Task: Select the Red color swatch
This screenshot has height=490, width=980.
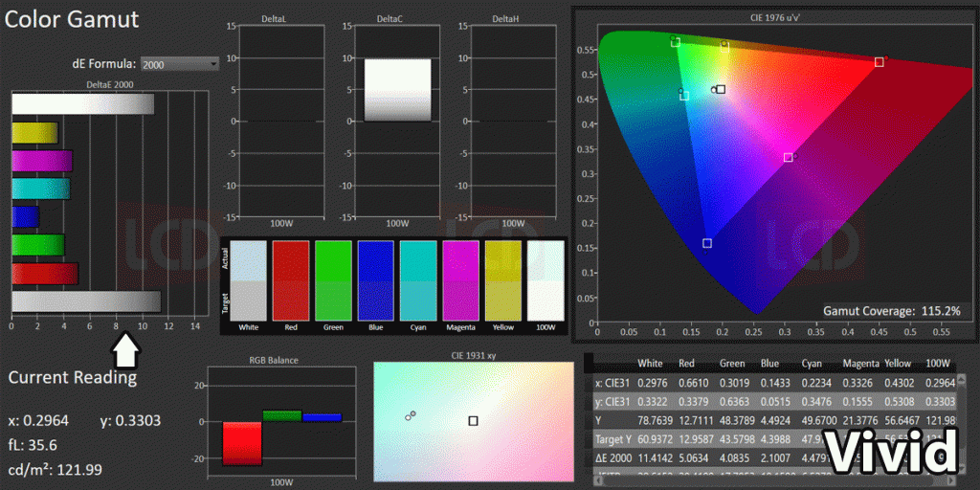Action: [x=291, y=281]
